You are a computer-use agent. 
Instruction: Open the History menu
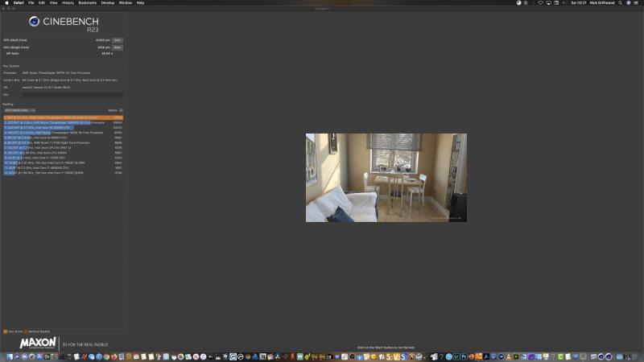(x=68, y=3)
